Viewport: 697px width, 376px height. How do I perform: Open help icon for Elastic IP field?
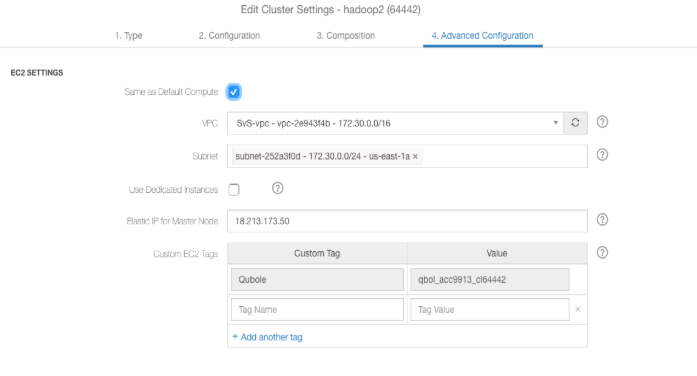click(x=602, y=220)
